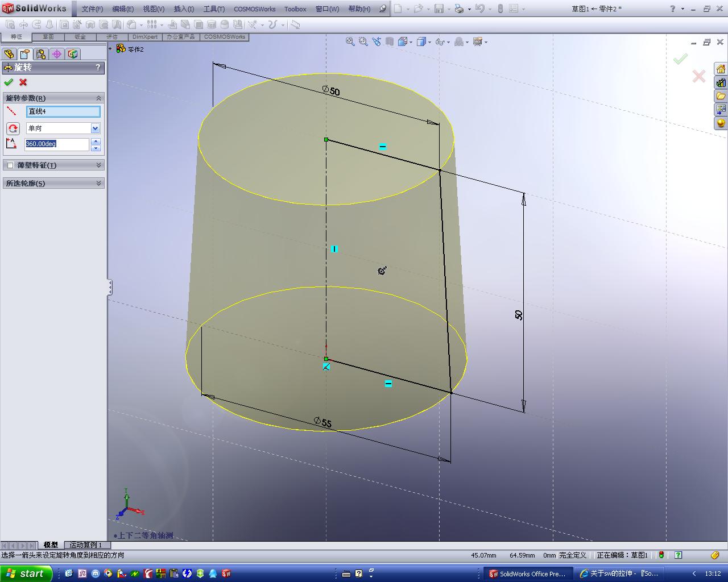Decrease the revolve angle with down spinner
Viewport: 728px width, 582px height.
(x=96, y=148)
